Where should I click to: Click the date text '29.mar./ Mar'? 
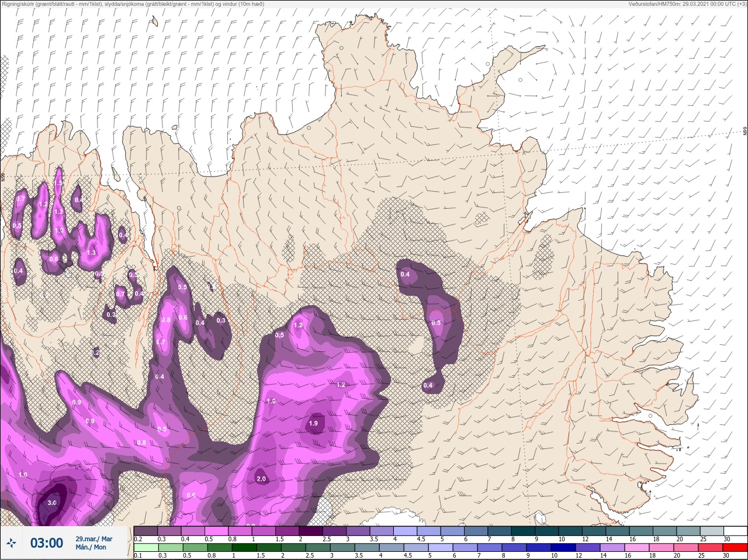pos(93,539)
